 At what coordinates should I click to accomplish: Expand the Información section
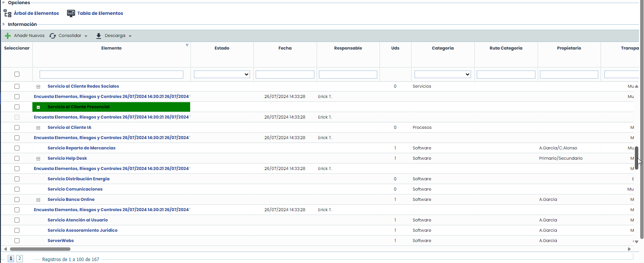point(4,24)
